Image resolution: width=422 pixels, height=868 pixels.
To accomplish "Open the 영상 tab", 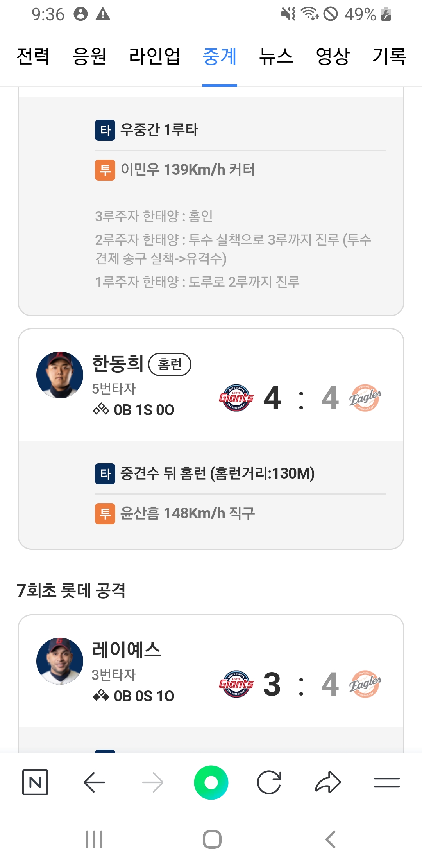I will click(x=333, y=56).
